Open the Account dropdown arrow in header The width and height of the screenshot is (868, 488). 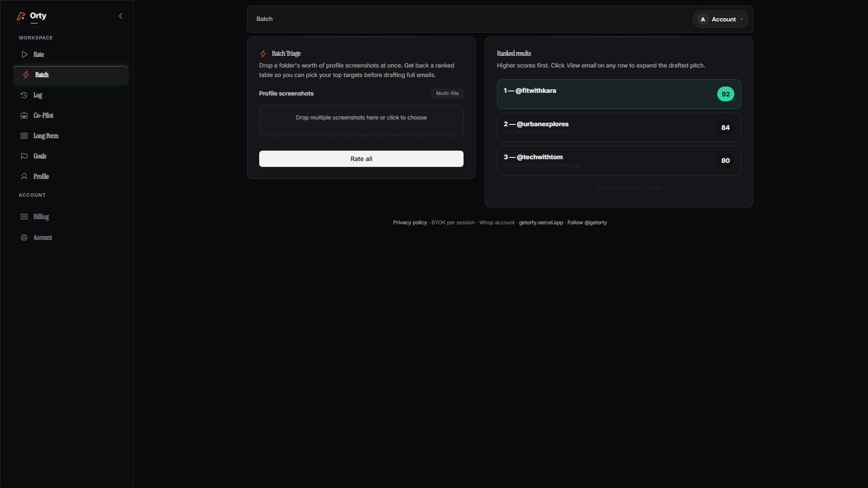point(742,19)
